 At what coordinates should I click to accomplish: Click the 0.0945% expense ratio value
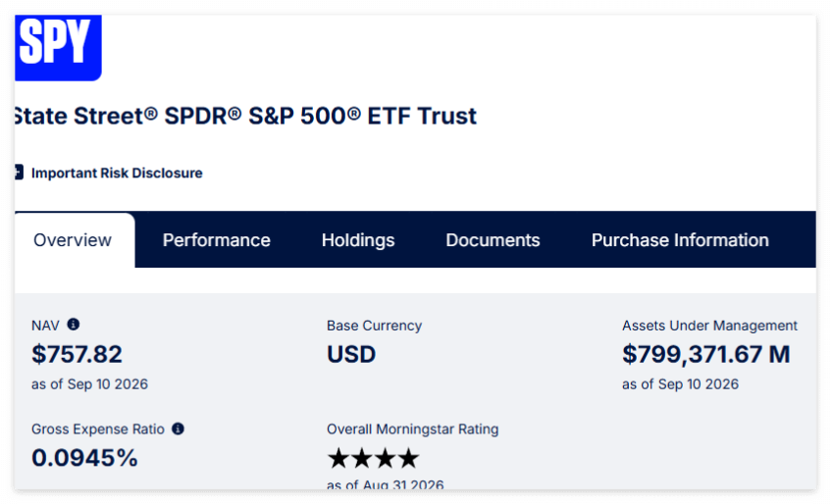(x=84, y=458)
